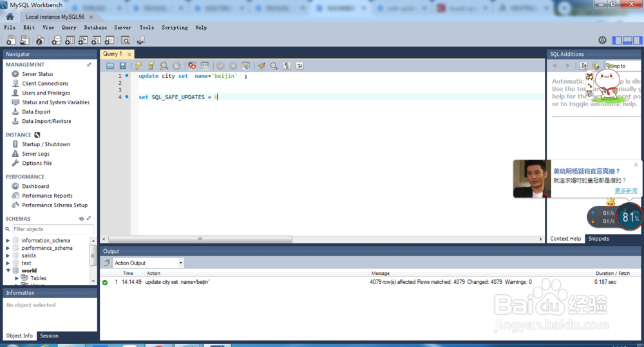Expand the sakila schema node

pos(8,256)
